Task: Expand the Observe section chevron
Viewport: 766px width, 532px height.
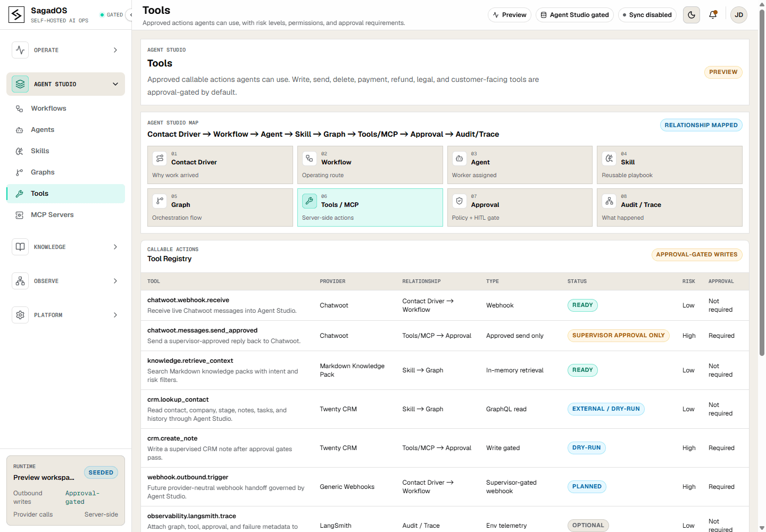Action: (115, 281)
